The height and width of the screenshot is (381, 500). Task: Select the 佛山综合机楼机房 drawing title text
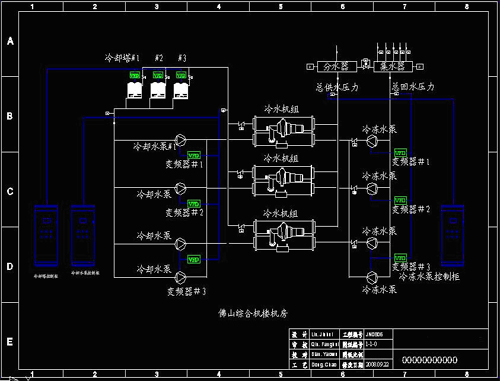pyautogui.click(x=253, y=313)
